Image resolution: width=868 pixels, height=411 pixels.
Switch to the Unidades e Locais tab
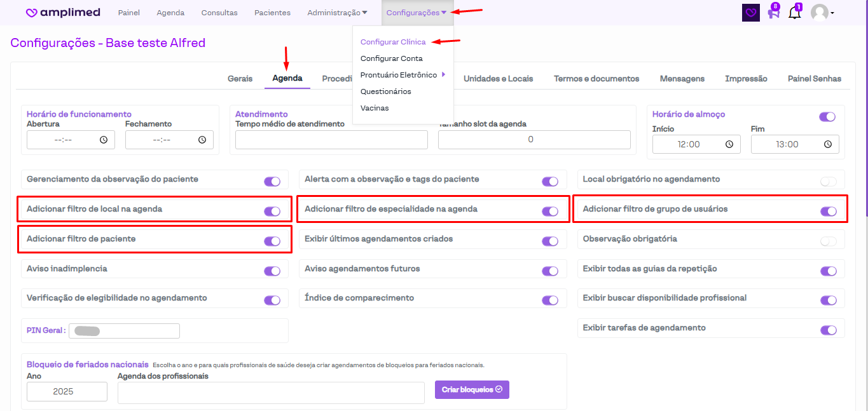click(x=498, y=79)
